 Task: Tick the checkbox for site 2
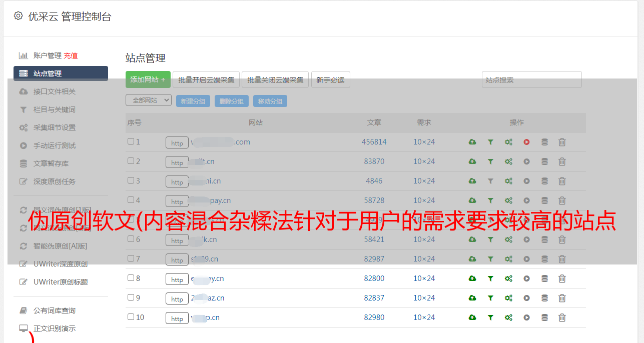coord(131,161)
